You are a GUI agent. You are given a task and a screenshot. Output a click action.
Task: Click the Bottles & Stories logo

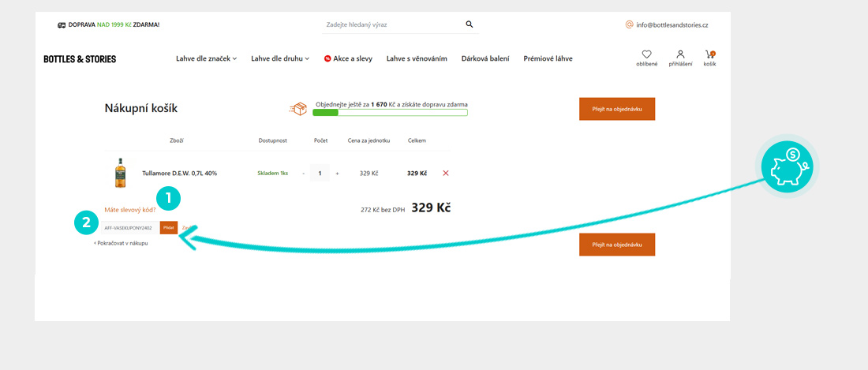point(80,59)
